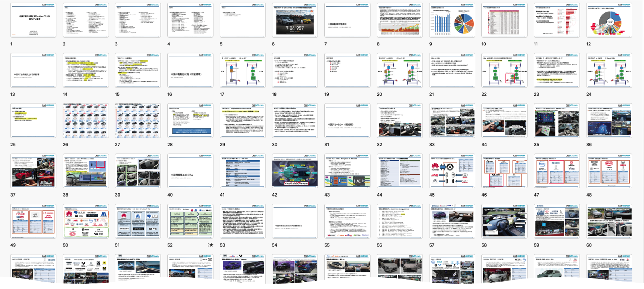Choose slide 53 dense text thumbnail
644x289 pixels.
(x=243, y=221)
